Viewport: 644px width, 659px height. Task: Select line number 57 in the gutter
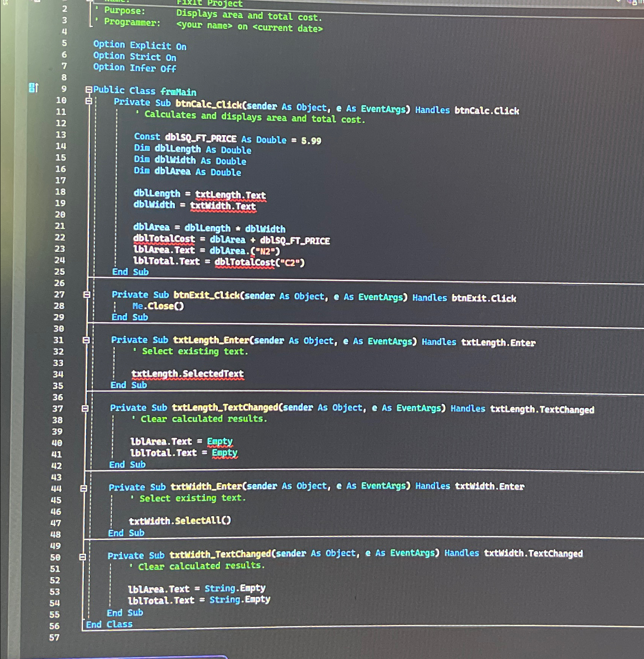(x=54, y=637)
